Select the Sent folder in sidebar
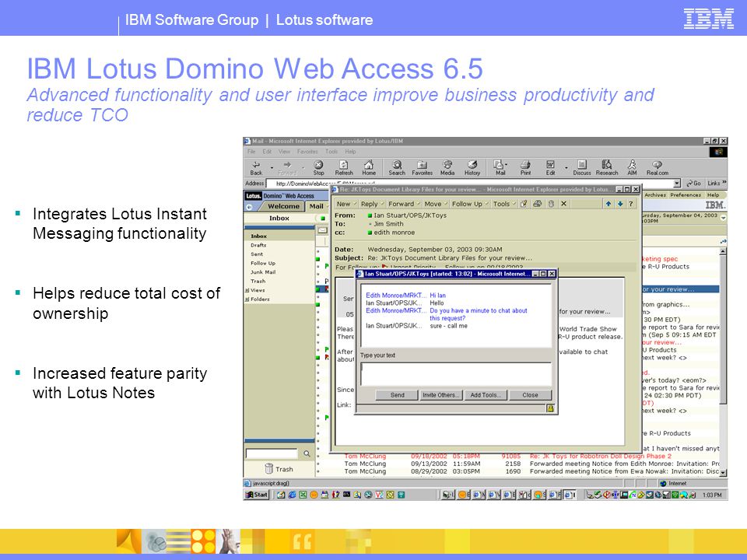The width and height of the screenshot is (747, 560). tap(257, 254)
